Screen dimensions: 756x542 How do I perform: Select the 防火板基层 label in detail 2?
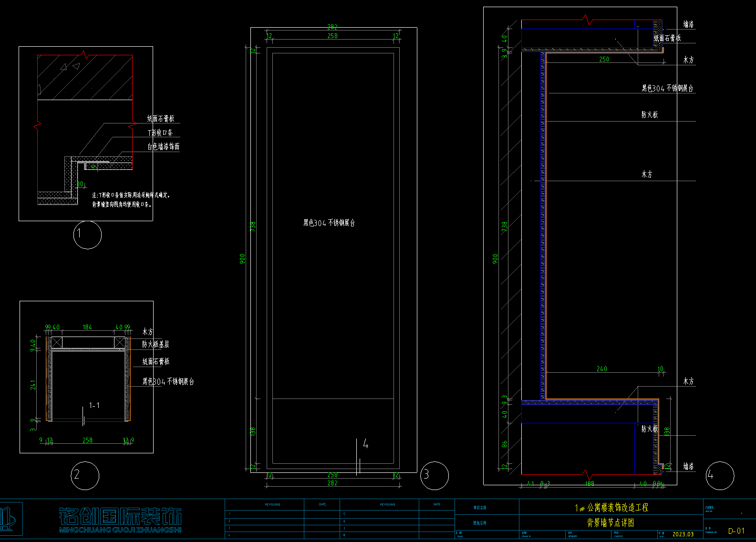pyautogui.click(x=155, y=344)
